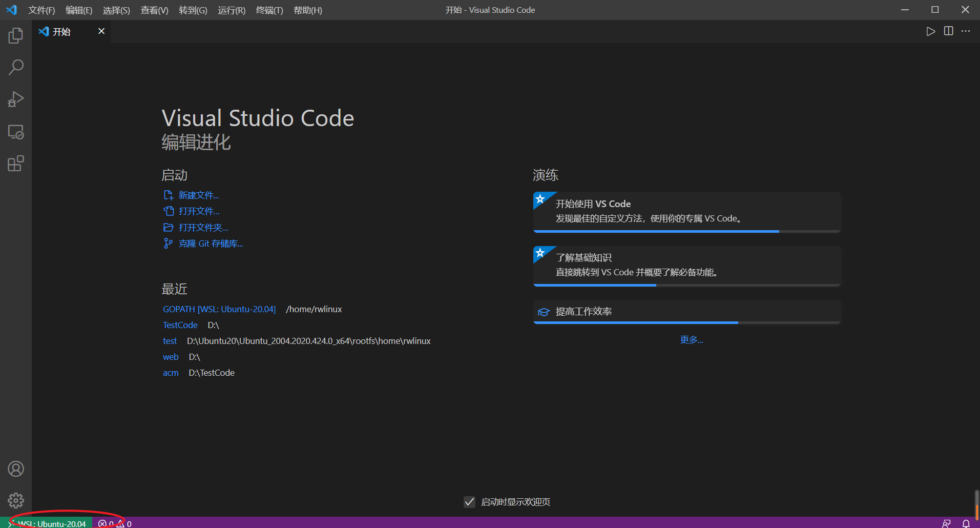
Task: Open the 运行(R) menu
Action: [x=232, y=10]
